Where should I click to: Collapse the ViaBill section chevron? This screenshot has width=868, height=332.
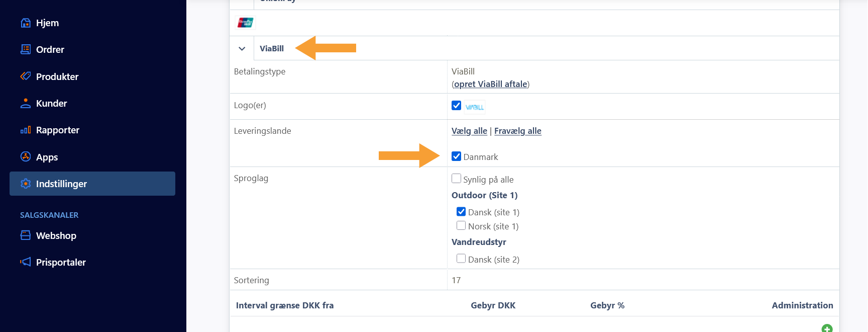(242, 49)
